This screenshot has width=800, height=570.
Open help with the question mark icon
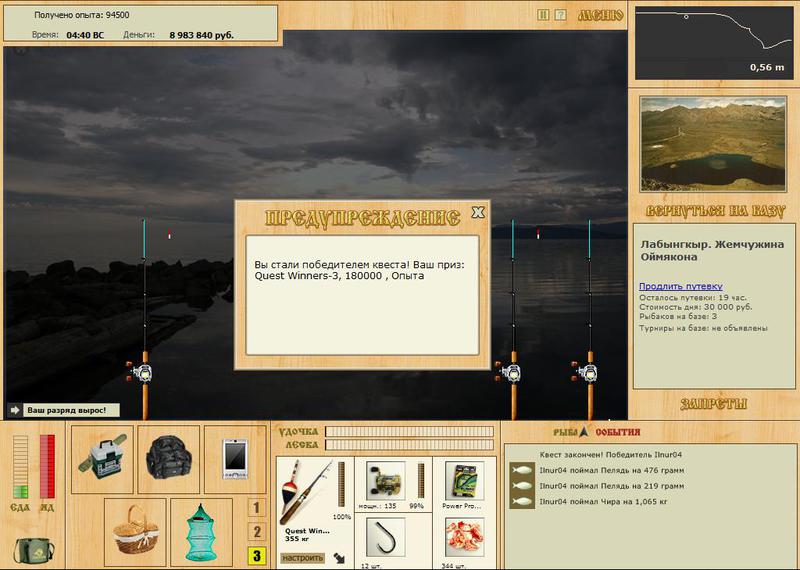pyautogui.click(x=560, y=15)
